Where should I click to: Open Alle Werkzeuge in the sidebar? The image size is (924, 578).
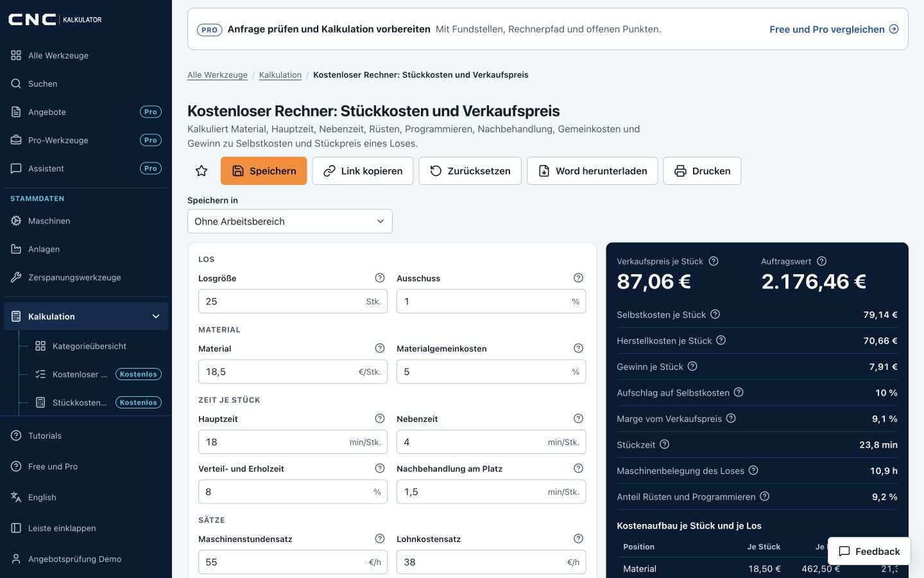click(86, 55)
